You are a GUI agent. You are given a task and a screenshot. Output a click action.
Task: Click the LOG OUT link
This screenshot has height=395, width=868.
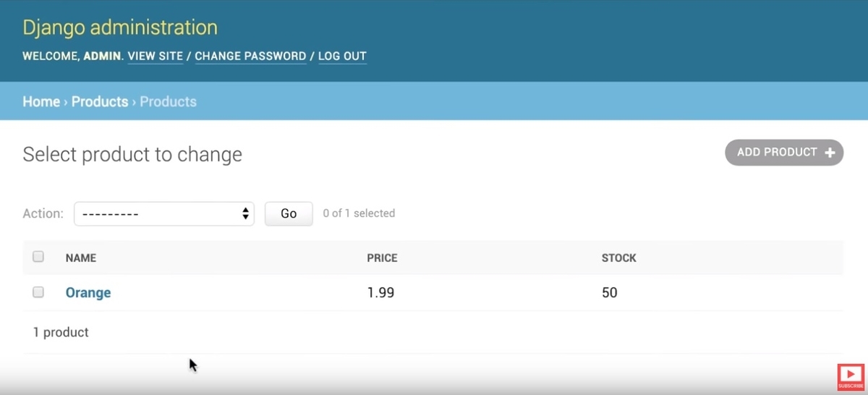tap(342, 56)
